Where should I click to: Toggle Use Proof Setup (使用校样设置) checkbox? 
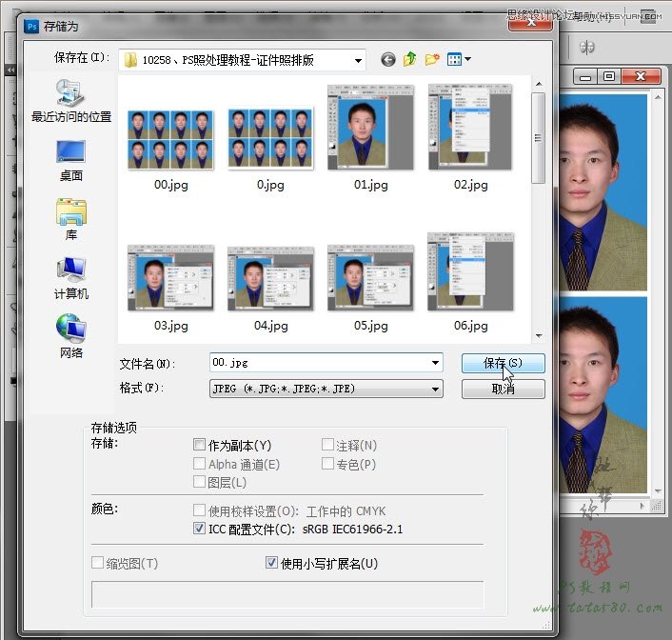(199, 510)
